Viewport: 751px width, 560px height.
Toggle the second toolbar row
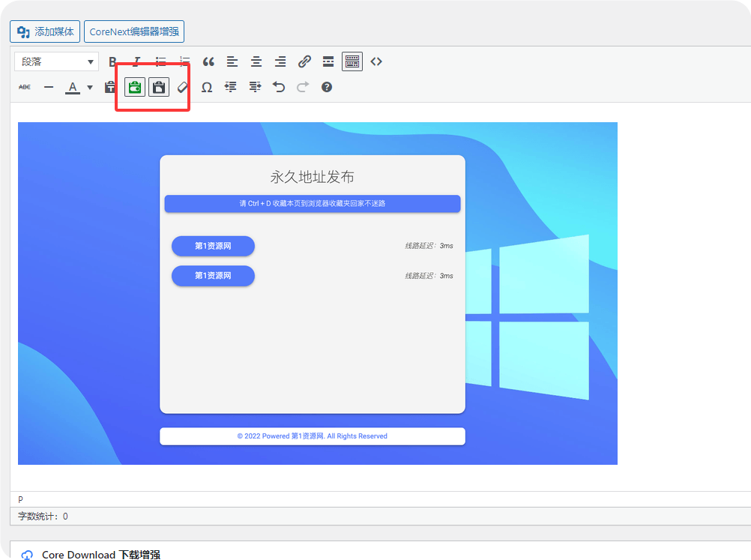[x=352, y=61]
